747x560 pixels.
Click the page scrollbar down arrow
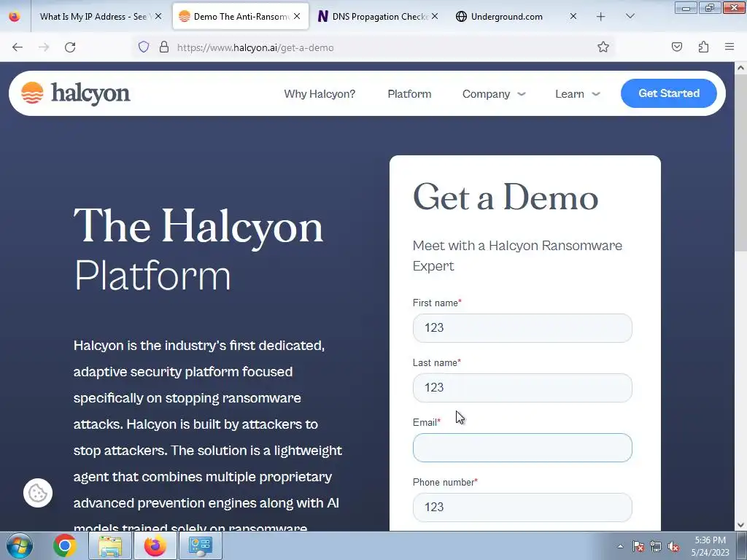740,525
